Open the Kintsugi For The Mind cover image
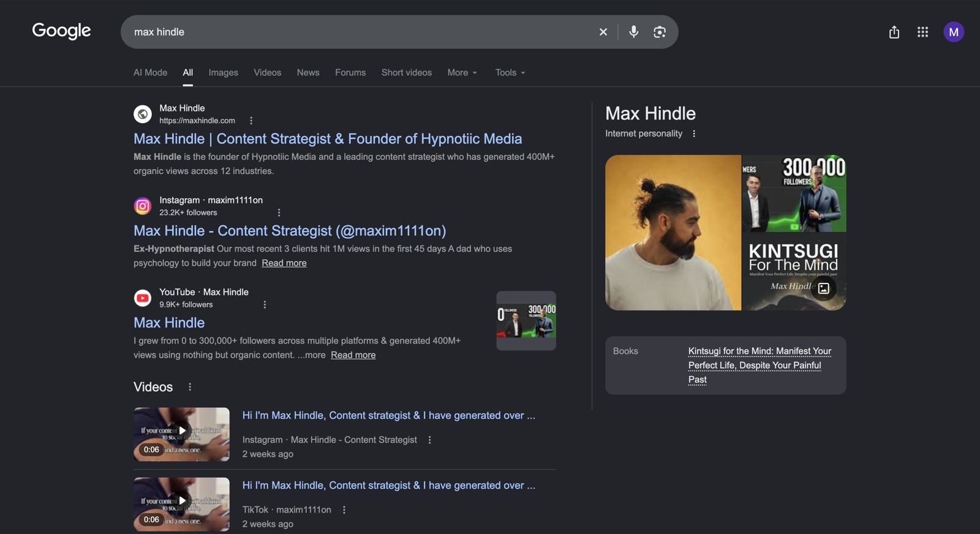Viewport: 980px width, 534px height. 794,272
